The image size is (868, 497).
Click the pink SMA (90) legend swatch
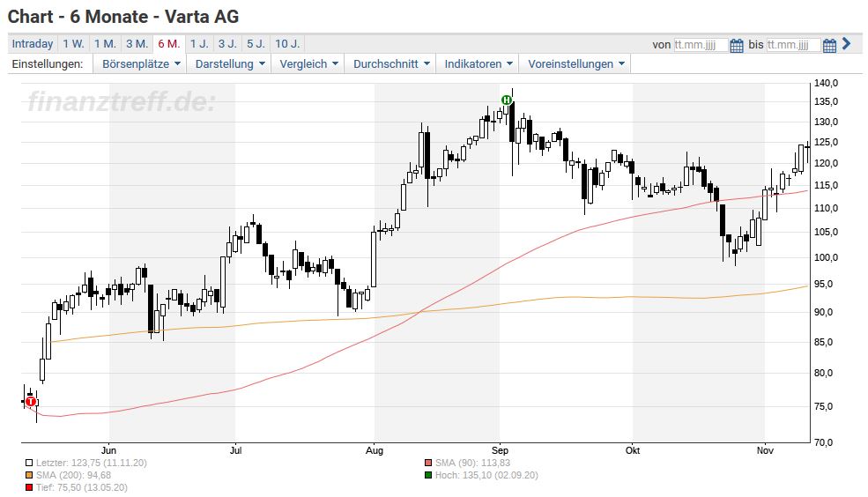coord(428,464)
